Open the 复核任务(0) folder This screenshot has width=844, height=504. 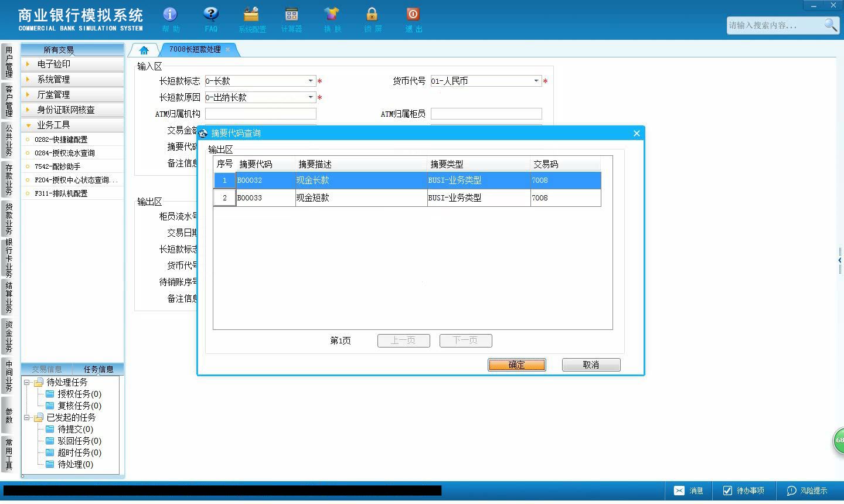click(x=73, y=406)
